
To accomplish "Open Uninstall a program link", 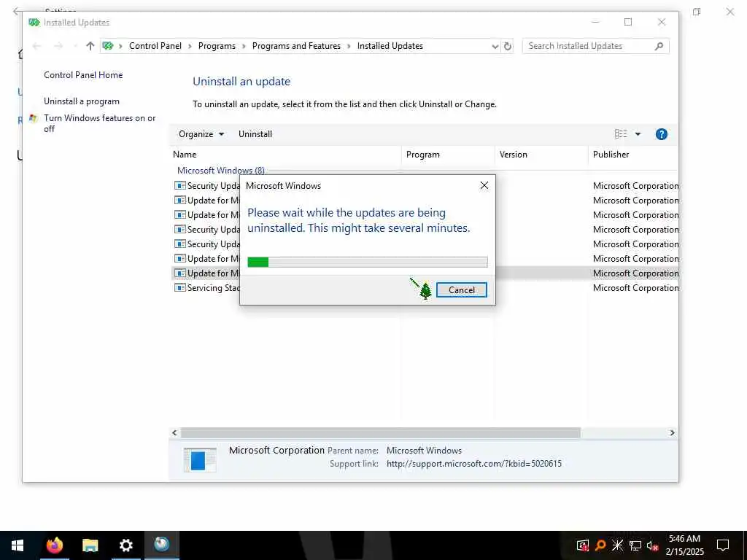I will pos(82,101).
